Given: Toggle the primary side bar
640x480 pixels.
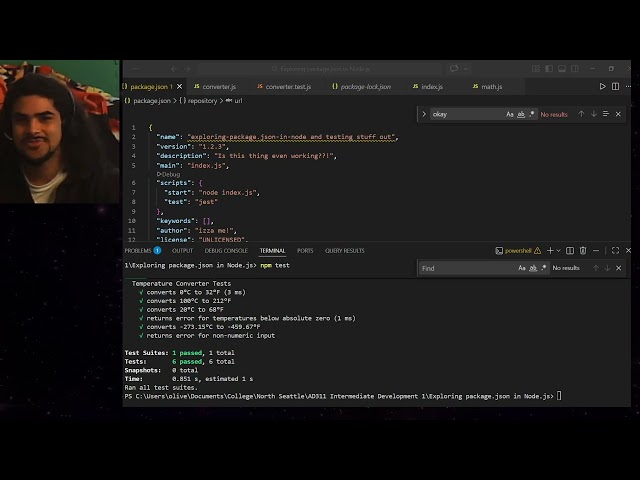Looking at the screenshot, I should coord(549,69).
